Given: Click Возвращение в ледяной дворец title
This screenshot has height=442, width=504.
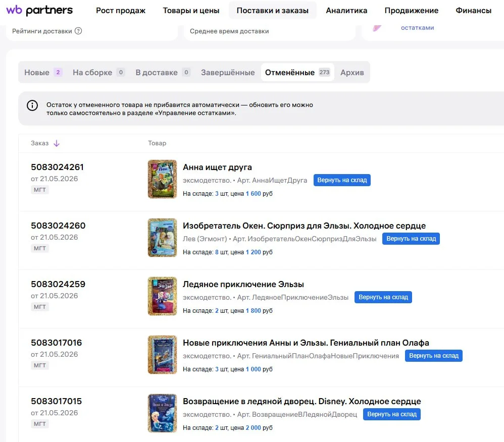Looking at the screenshot, I should [302, 401].
